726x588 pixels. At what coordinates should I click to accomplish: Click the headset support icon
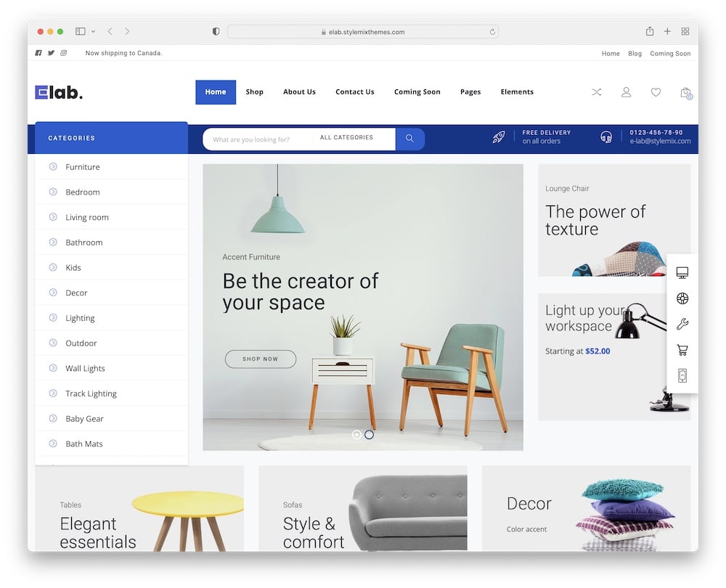pos(606,136)
